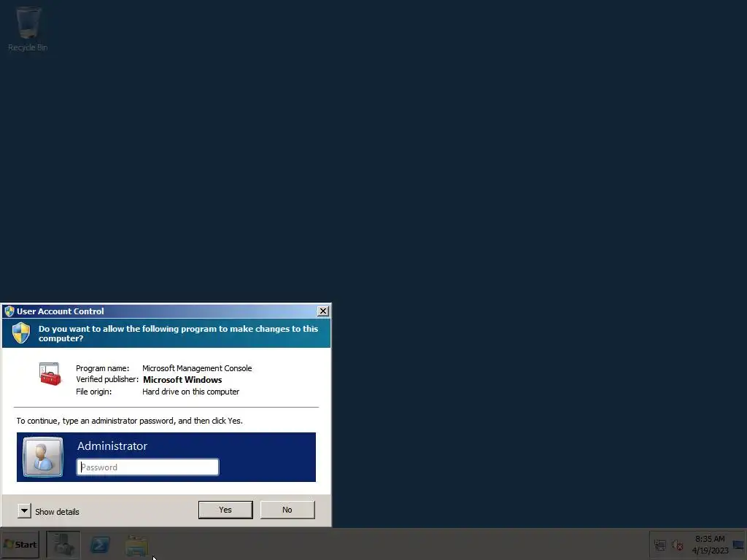Click the Show details label
This screenshot has height=560, width=747.
click(57, 512)
